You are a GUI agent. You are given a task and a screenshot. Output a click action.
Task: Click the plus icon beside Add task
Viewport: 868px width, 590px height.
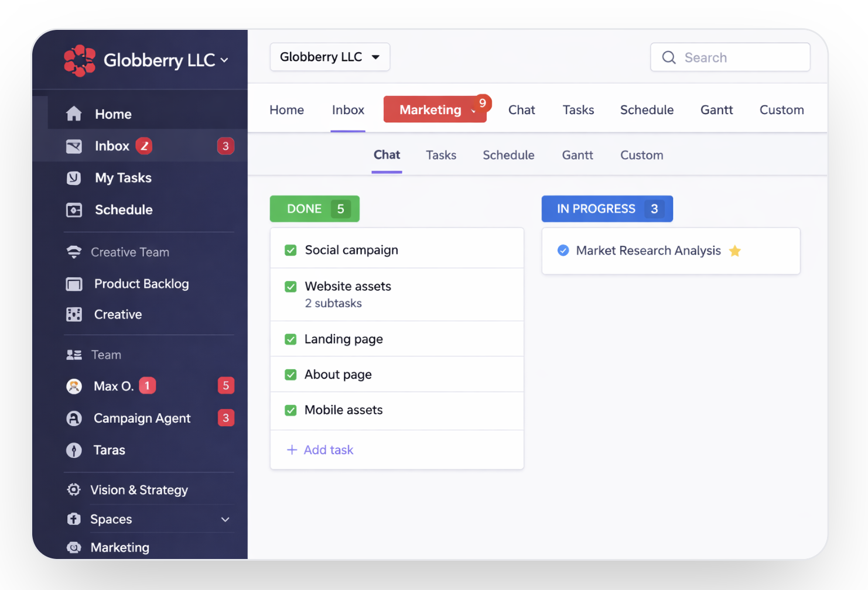click(x=292, y=450)
